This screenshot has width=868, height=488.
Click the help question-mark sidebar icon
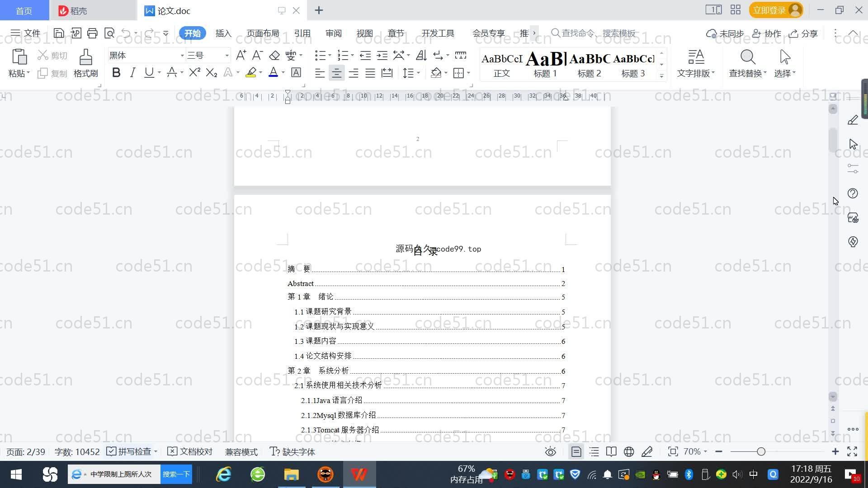tap(853, 193)
